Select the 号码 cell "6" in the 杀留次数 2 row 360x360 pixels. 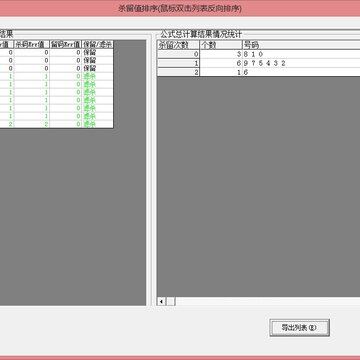tap(301, 72)
